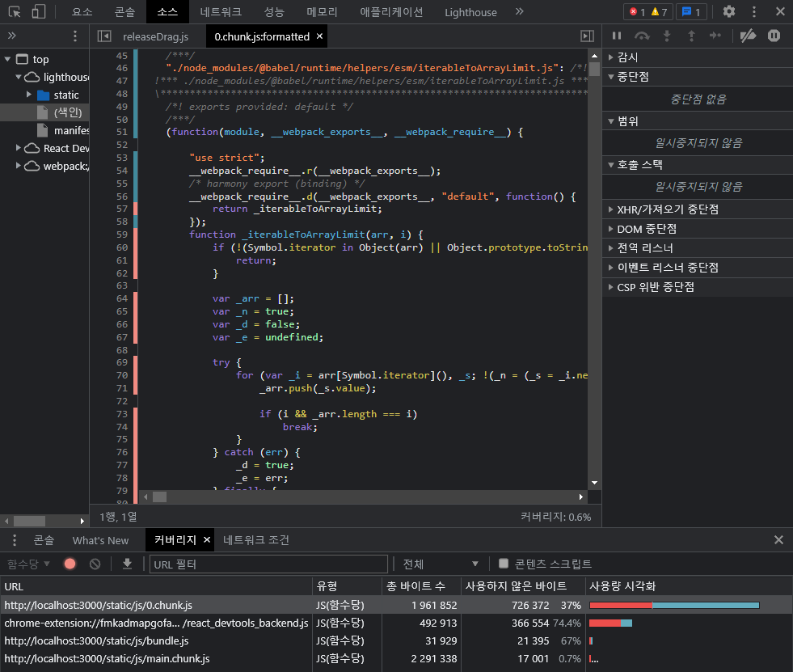Show more DevTools tabs chevron

point(520,11)
